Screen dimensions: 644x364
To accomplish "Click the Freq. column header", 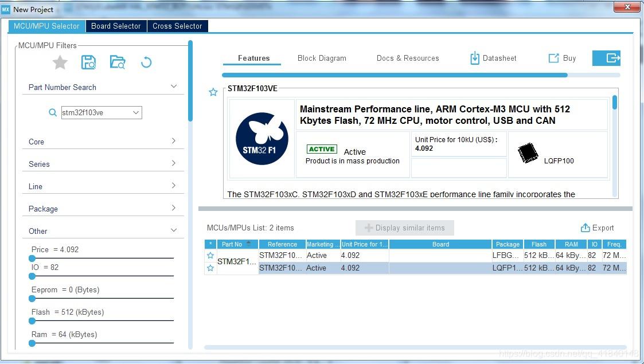I will click(614, 244).
